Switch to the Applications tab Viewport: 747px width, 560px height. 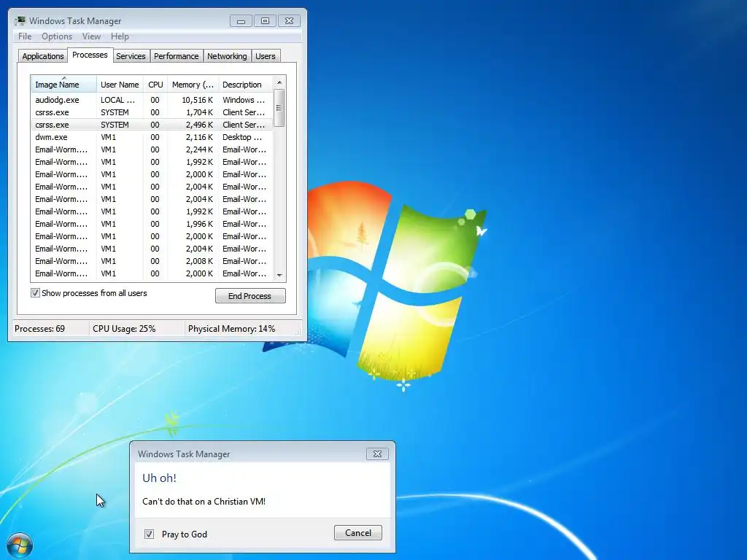pyautogui.click(x=43, y=56)
